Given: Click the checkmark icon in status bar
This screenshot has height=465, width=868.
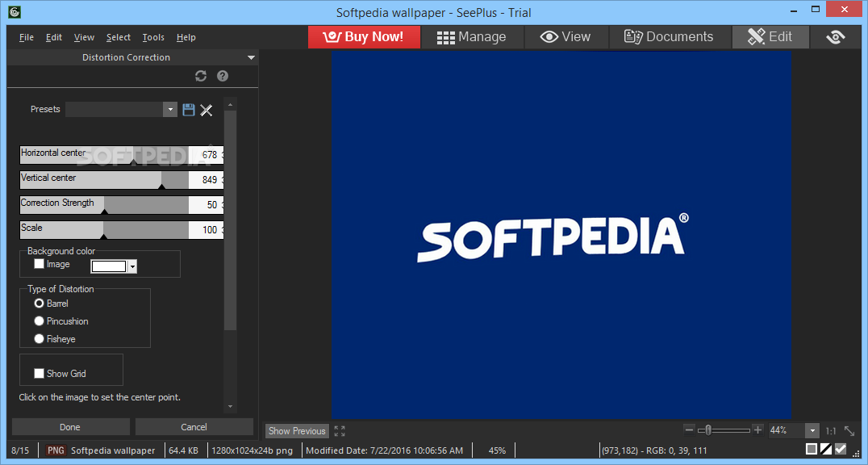Looking at the screenshot, I should [x=841, y=449].
